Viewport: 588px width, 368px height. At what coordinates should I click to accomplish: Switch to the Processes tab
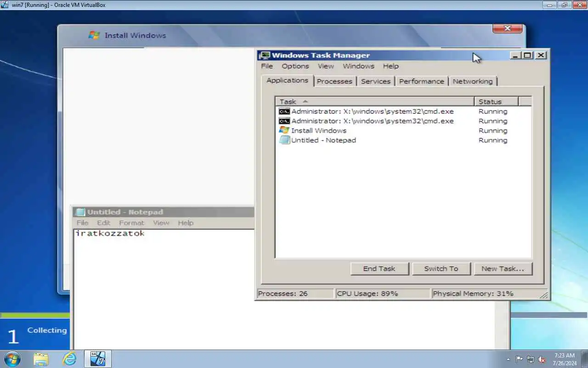click(x=334, y=81)
